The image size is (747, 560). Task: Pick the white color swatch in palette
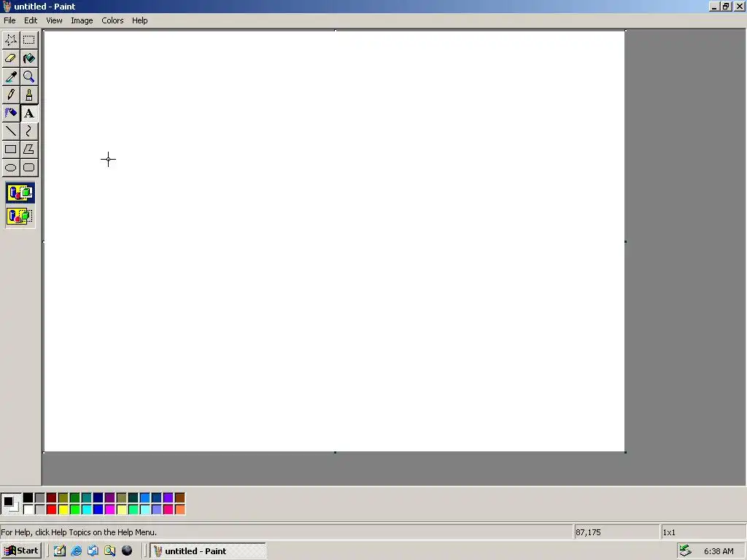tap(28, 510)
